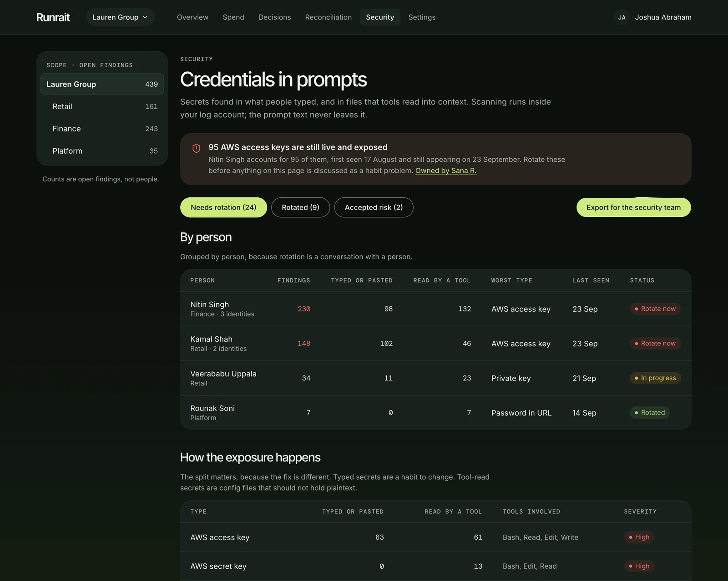Navigate to Reconciliation tab
Image resolution: width=728 pixels, height=581 pixels.
click(x=328, y=17)
